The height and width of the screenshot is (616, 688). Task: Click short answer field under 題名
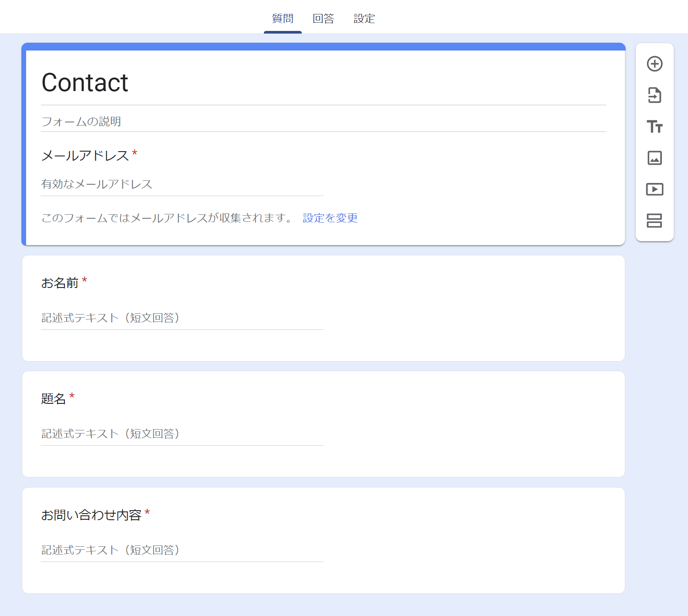tap(182, 434)
